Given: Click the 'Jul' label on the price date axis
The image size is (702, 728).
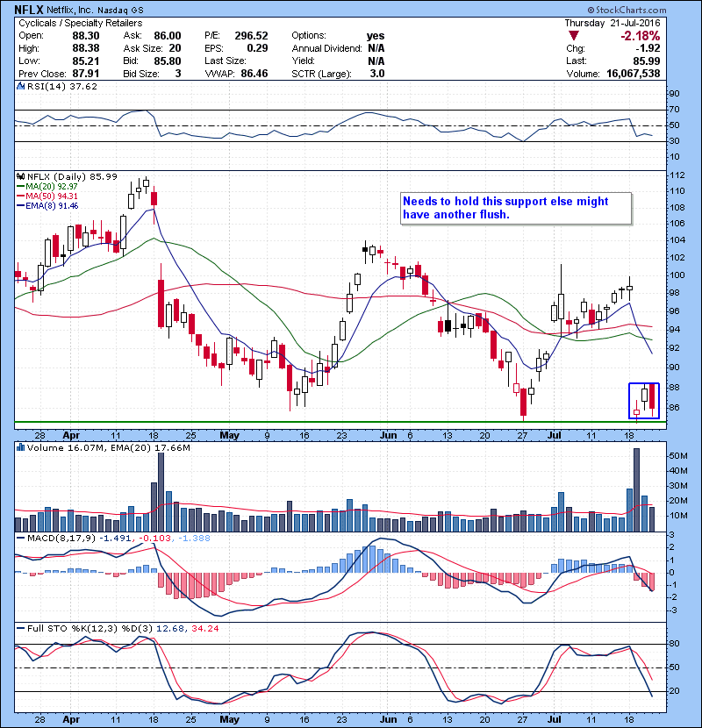Looking at the screenshot, I should coord(554,435).
